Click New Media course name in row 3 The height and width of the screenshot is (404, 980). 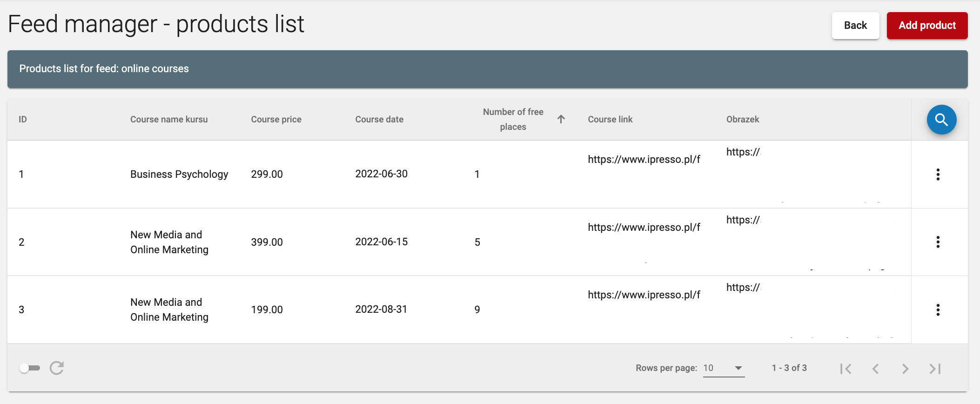pos(169,310)
